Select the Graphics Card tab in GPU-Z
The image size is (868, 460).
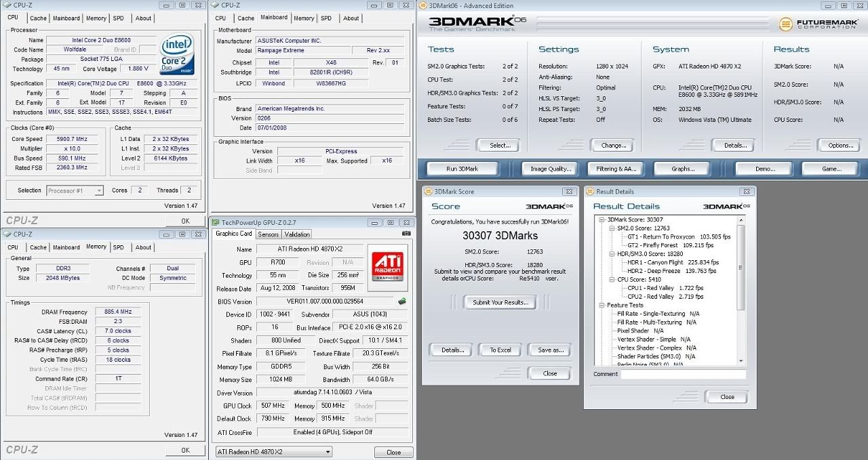(233, 234)
